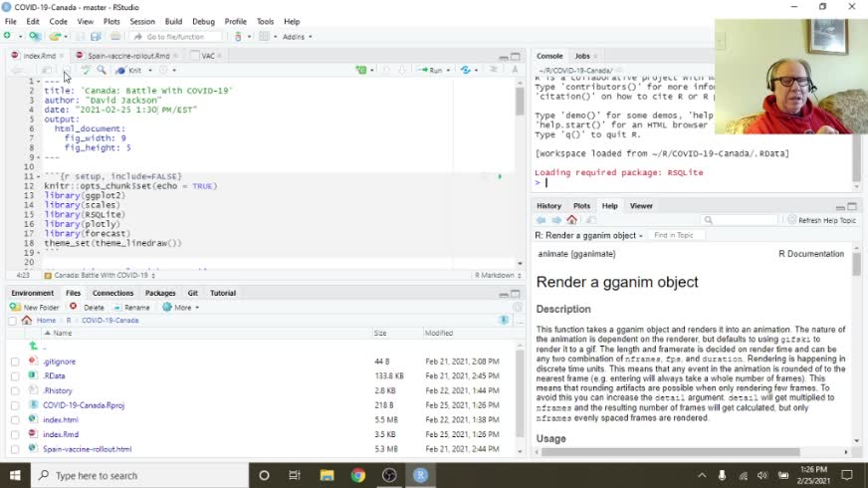Viewport: 868px width, 488px height.
Task: Open the Tools menu
Action: [265, 22]
